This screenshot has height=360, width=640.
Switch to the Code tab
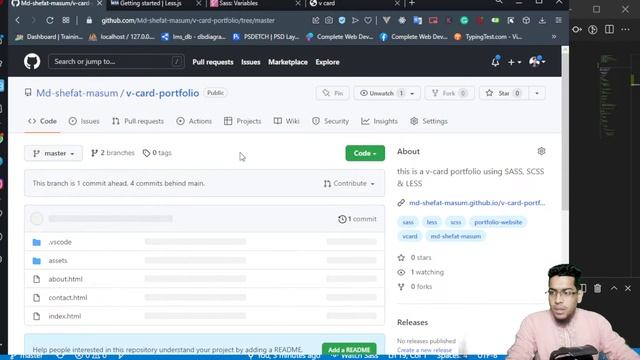pos(42,121)
